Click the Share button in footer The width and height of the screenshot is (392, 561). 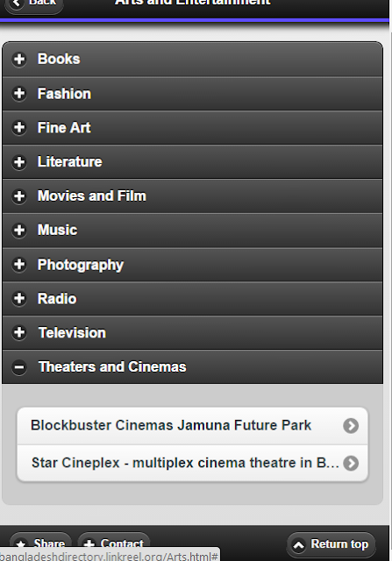coord(41,544)
